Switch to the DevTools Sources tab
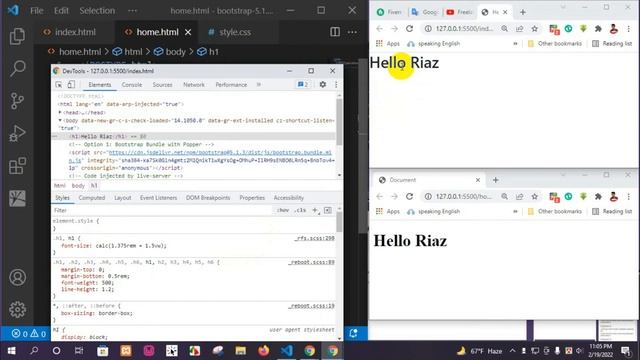 pos(162,84)
